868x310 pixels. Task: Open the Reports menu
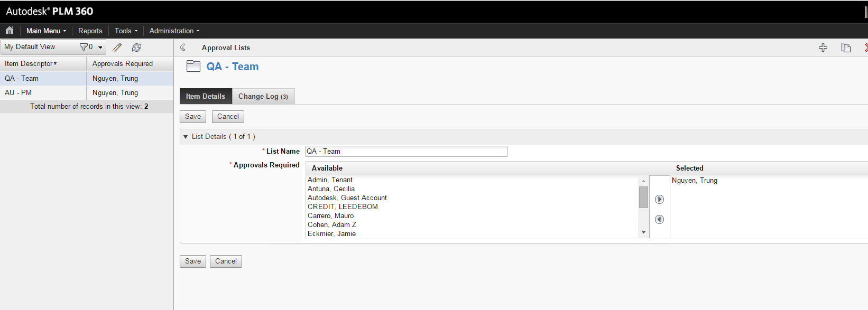click(90, 31)
